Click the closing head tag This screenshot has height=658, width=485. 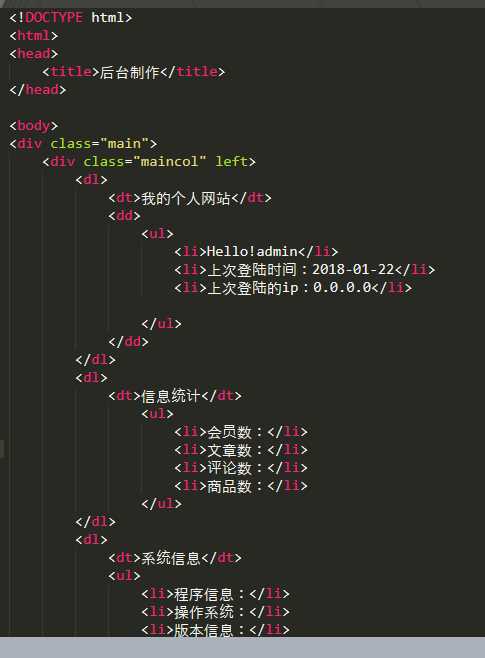38,89
